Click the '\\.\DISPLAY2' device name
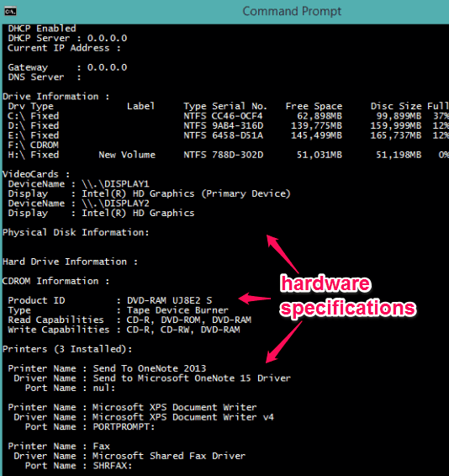This screenshot has width=449, height=476. pos(115,204)
